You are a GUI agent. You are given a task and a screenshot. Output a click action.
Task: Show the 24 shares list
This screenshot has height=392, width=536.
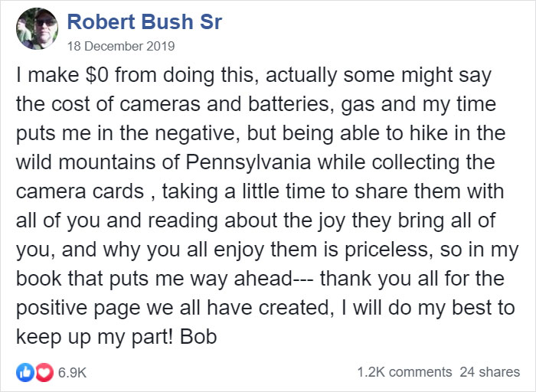coord(490,372)
